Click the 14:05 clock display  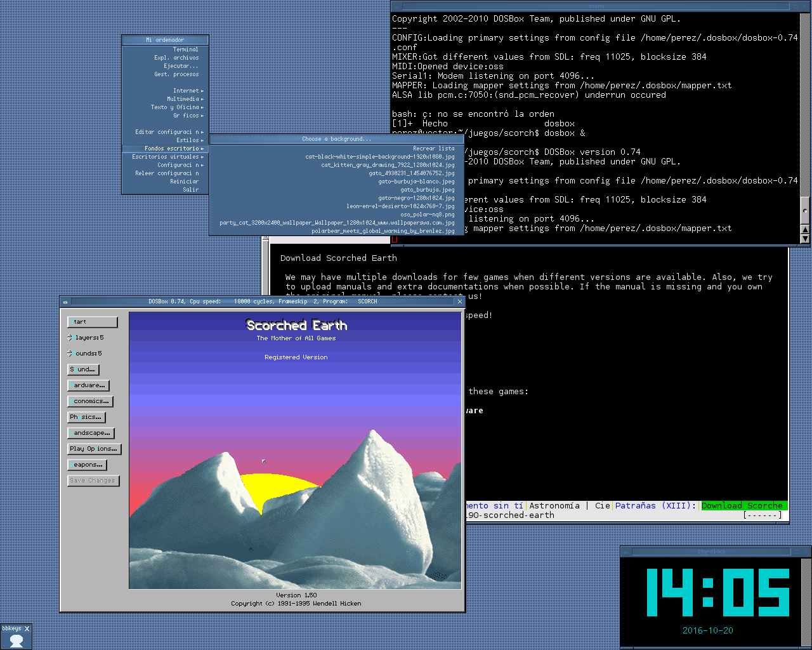[718, 592]
